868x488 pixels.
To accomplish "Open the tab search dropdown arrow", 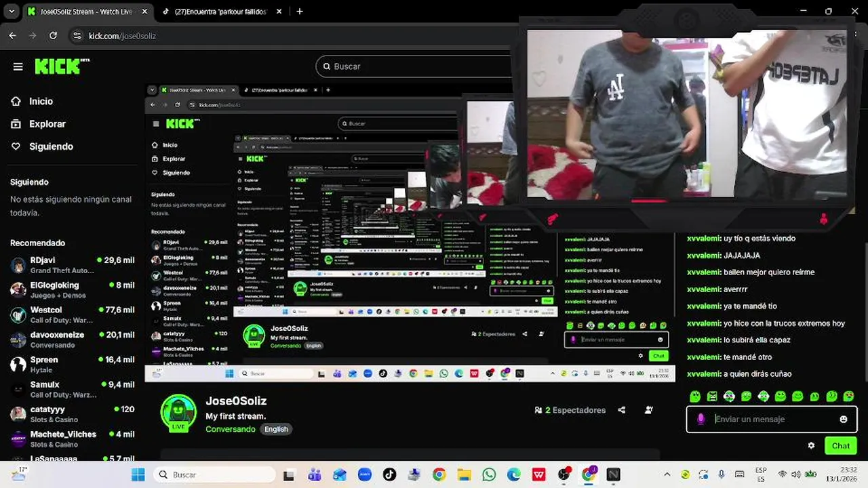I will (11, 12).
